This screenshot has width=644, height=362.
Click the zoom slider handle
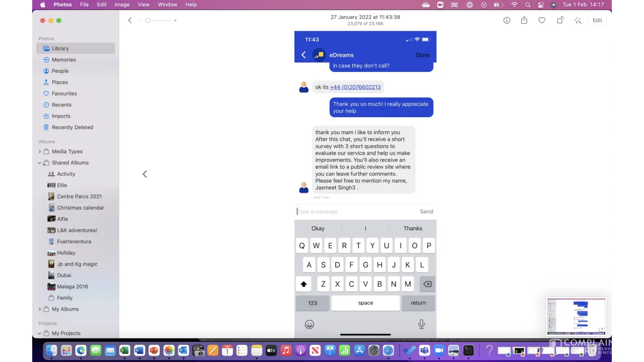(x=148, y=21)
